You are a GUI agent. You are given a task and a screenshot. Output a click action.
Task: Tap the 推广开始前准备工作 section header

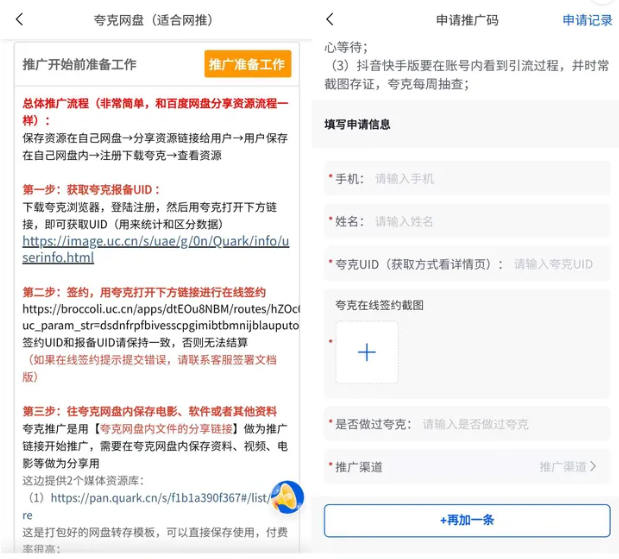tap(80, 64)
